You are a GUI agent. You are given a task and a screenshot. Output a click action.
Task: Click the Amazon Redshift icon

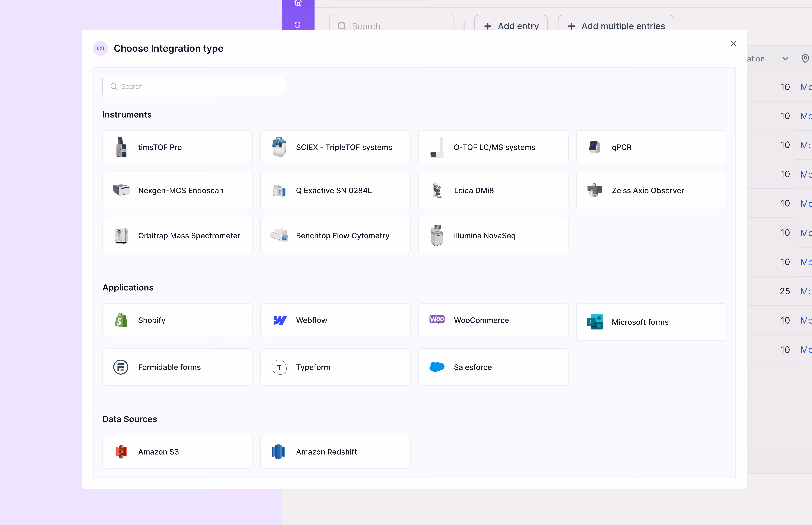278,452
